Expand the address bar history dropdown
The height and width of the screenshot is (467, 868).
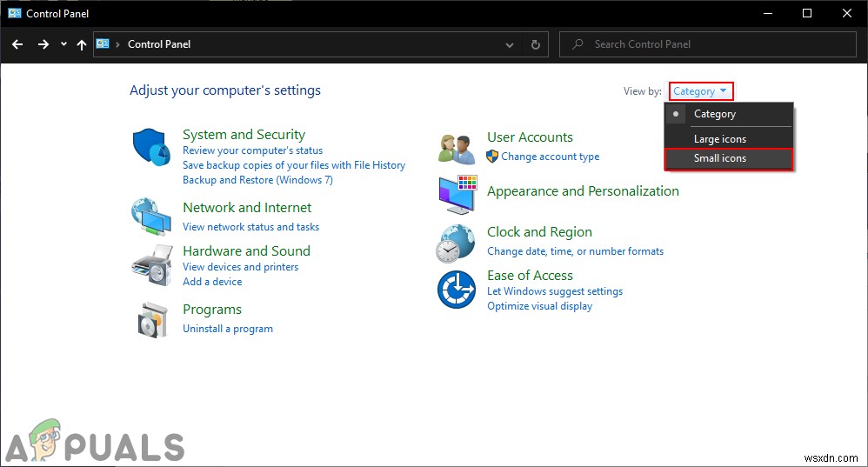(x=510, y=44)
